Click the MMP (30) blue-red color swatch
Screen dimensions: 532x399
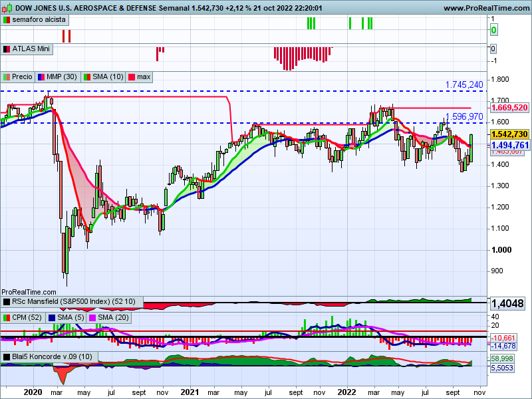tap(41, 77)
